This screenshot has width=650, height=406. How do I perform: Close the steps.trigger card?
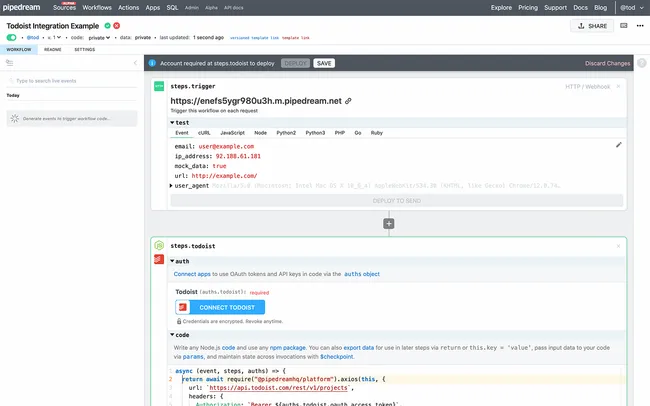coord(618,86)
